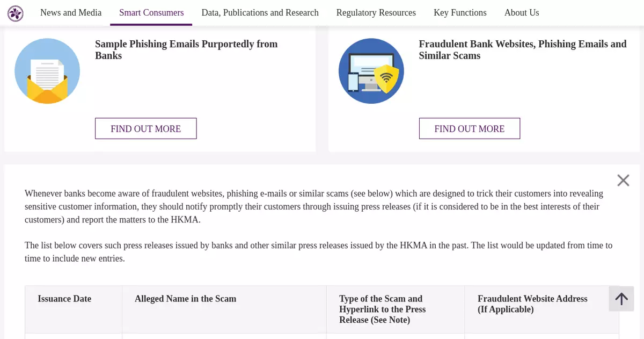Viewport: 644px width, 339px height.
Task: Click the devices shield Wi-Fi icon
Action: pos(371,71)
